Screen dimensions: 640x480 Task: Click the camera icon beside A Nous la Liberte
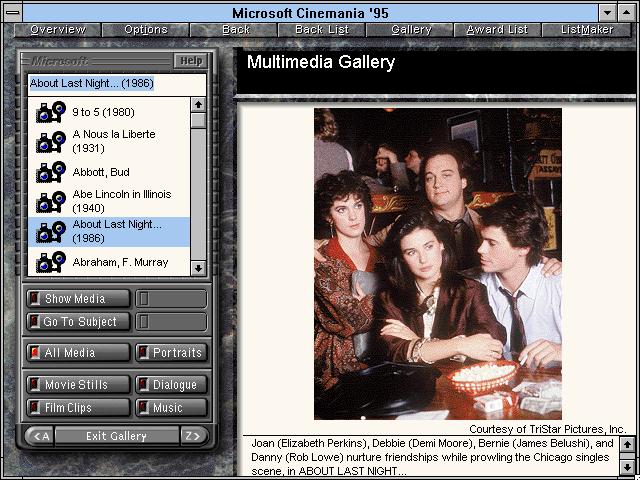coord(51,142)
